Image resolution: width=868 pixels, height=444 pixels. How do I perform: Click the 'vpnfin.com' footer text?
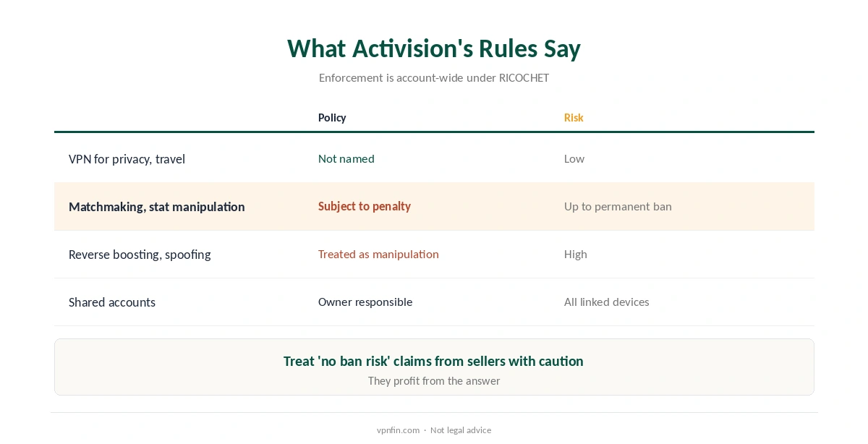[398, 430]
